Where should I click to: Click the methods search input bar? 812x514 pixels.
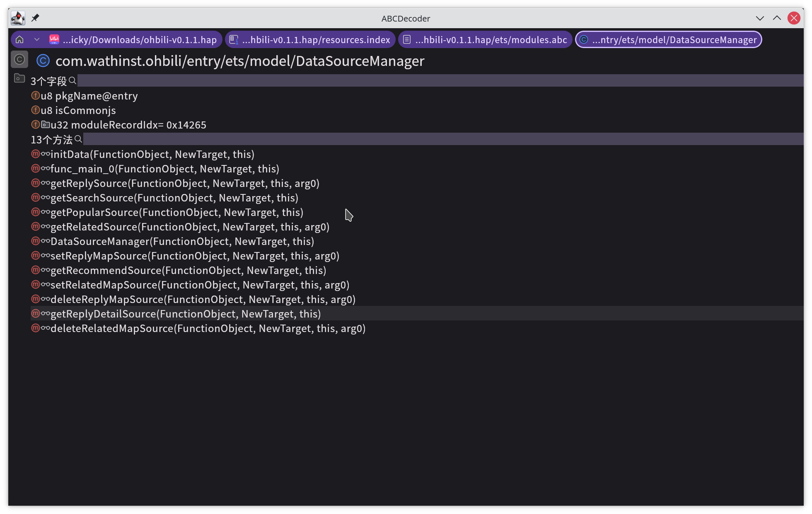pyautogui.click(x=442, y=139)
